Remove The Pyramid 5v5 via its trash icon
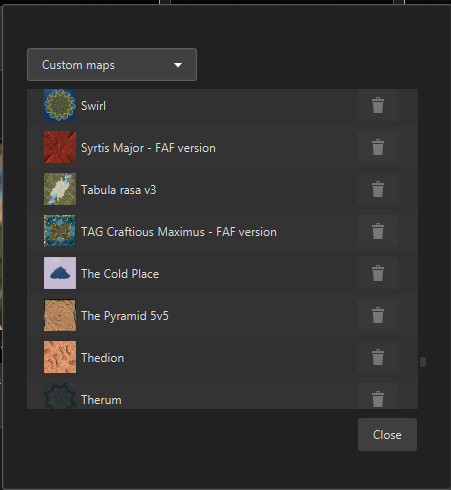 (x=378, y=315)
